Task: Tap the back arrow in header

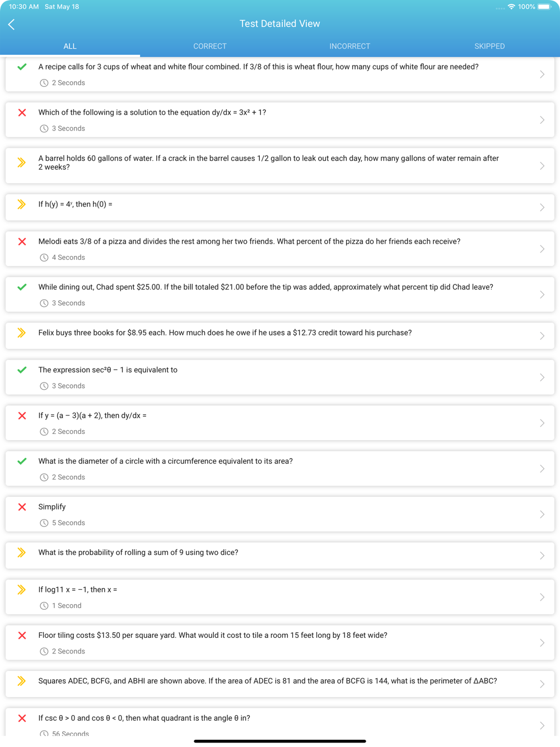Action: point(12,24)
